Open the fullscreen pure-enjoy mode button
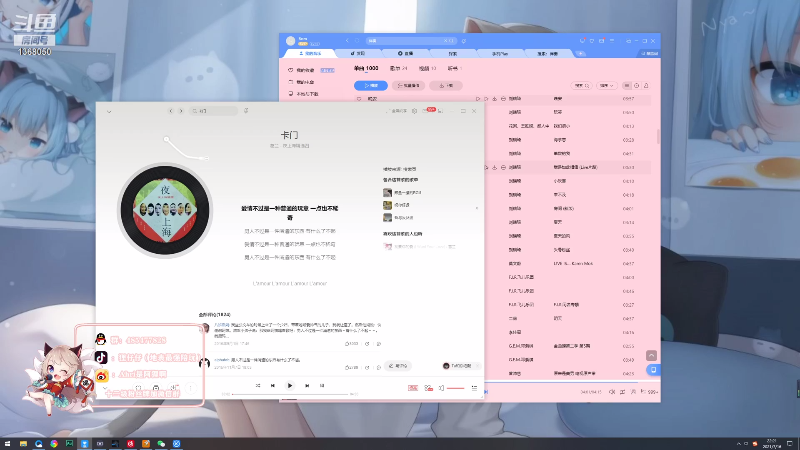Image resolution: width=800 pixels, height=450 pixels. pos(396,111)
